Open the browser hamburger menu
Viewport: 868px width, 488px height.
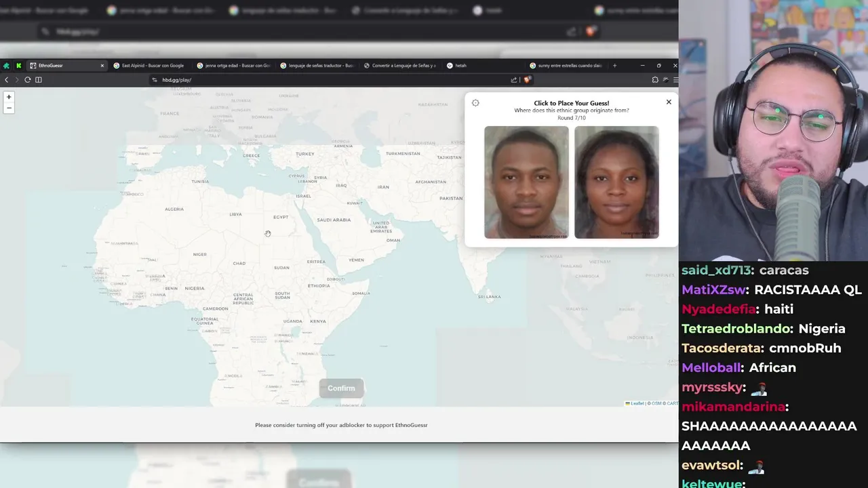675,80
